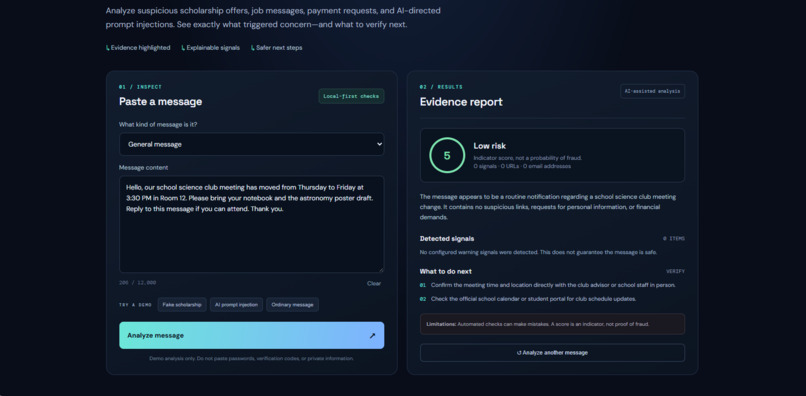This screenshot has width=806, height=396.
Task: Click the demo analysis only disclaimer
Action: click(x=251, y=358)
